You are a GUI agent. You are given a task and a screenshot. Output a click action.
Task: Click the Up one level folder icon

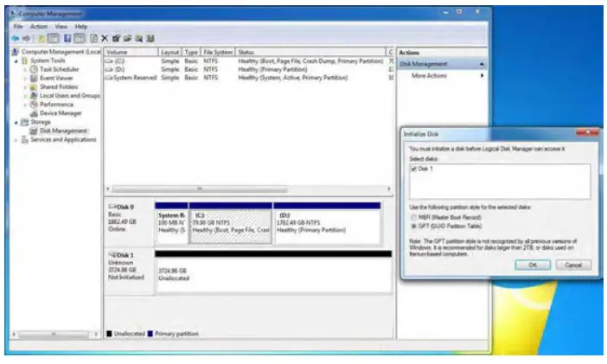click(41, 38)
